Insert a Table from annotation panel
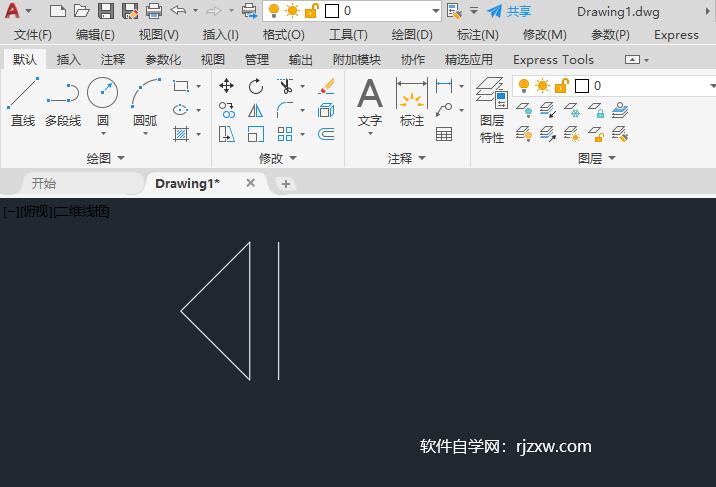The height and width of the screenshot is (487, 716). pos(444,134)
